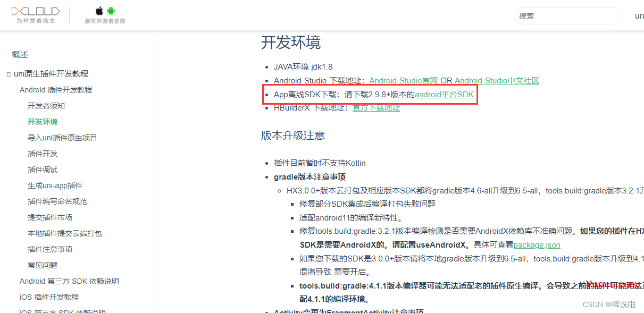
Task: Open 插件注意事项 sidebar item
Action: click(x=50, y=249)
